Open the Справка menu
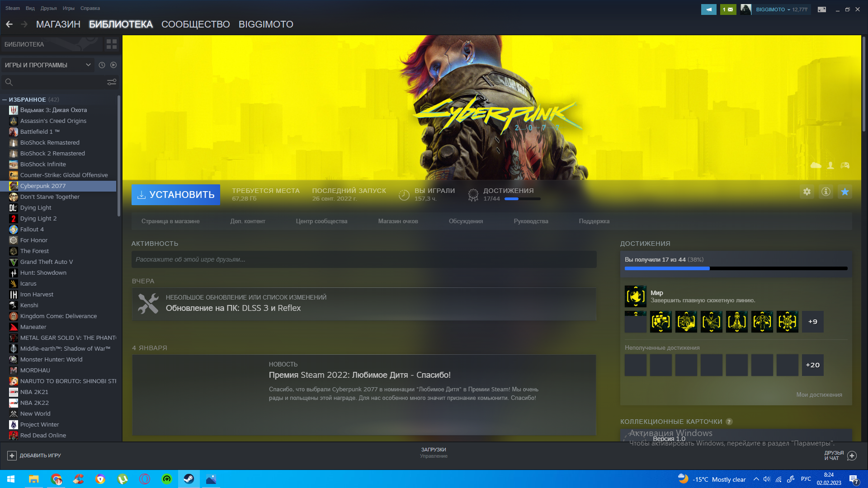Image resolution: width=868 pixels, height=488 pixels. tap(90, 8)
